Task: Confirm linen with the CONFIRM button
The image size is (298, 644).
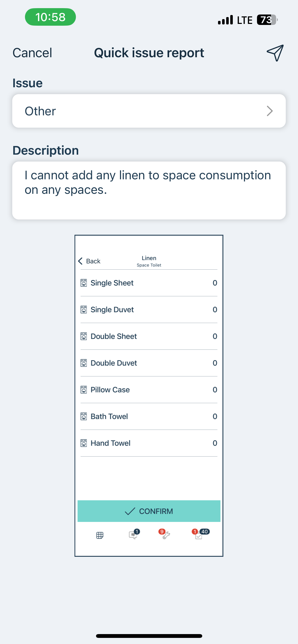Action: point(149,511)
